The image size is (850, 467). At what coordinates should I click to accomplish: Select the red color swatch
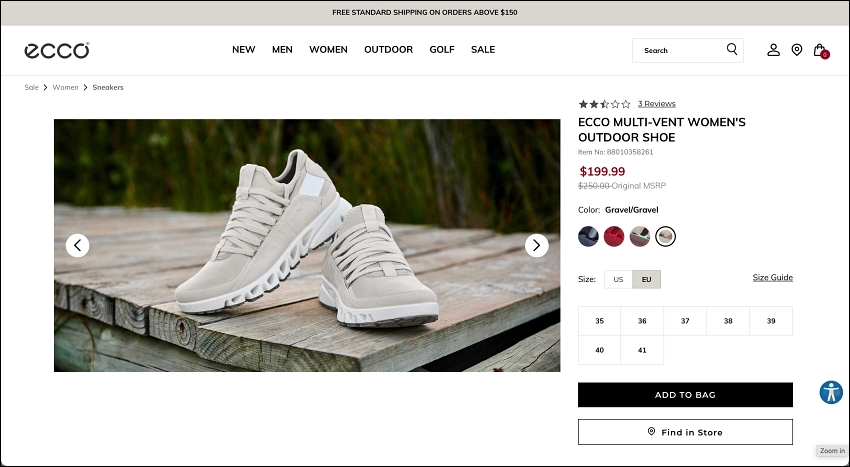(x=614, y=236)
